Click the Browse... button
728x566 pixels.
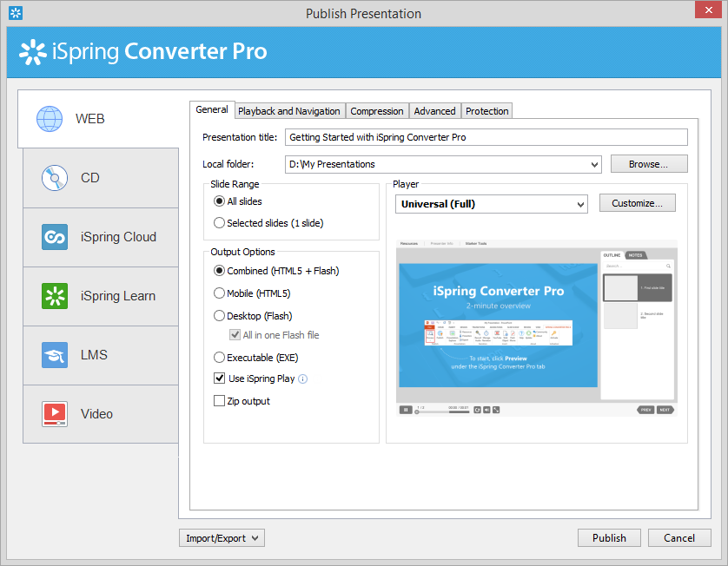click(x=649, y=164)
